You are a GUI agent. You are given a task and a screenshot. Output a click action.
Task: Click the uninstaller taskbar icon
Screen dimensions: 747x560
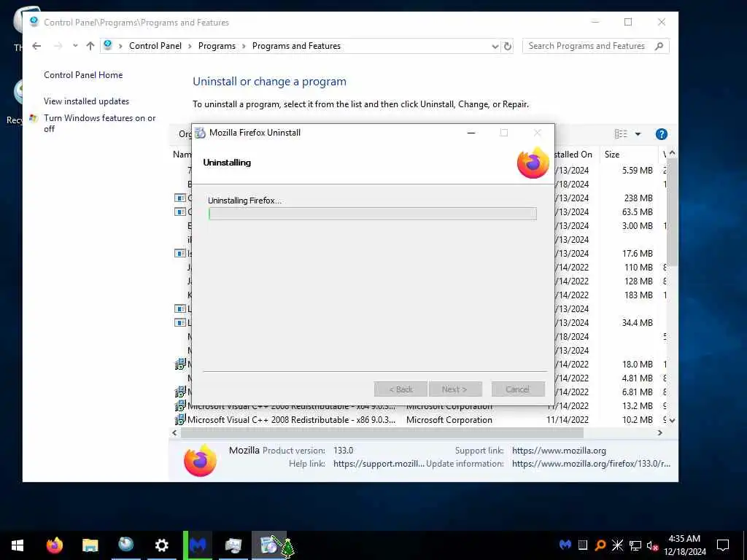(x=269, y=545)
